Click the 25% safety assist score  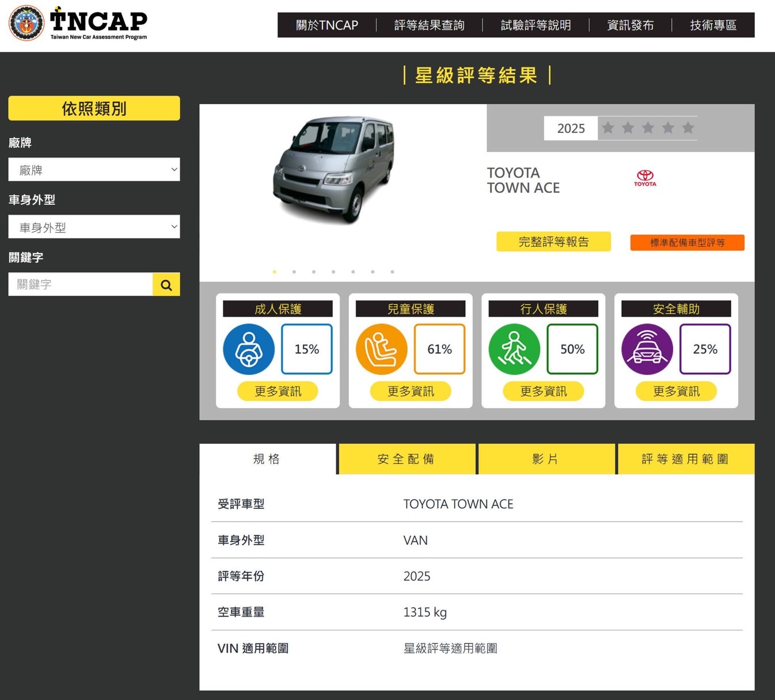tap(705, 349)
